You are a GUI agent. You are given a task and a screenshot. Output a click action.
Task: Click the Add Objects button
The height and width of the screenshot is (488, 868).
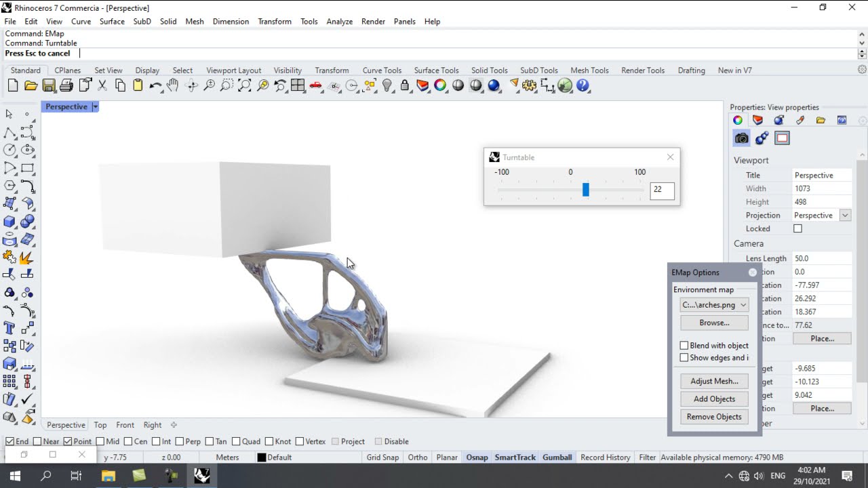(x=714, y=399)
